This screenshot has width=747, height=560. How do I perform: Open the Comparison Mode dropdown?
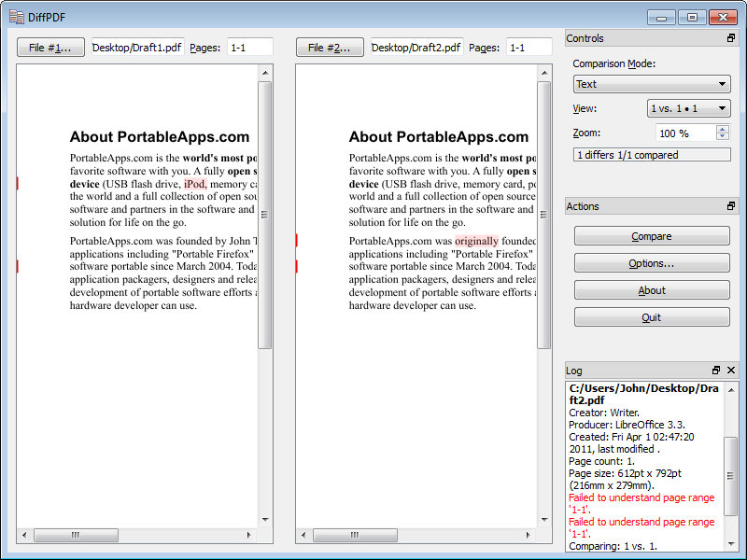pos(652,84)
